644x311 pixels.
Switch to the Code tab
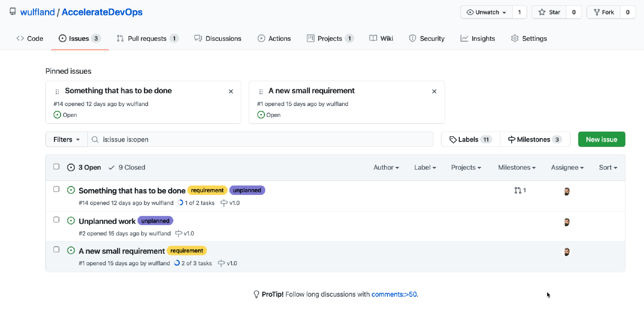point(30,38)
